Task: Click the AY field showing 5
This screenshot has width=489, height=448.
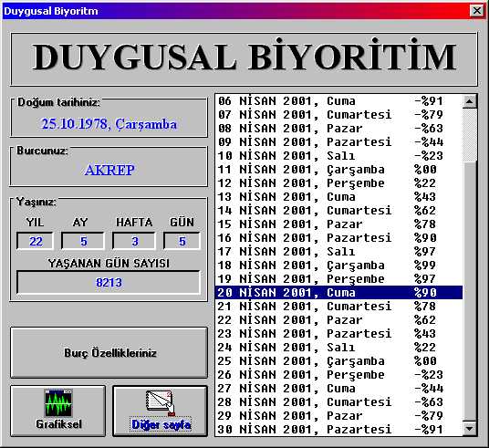Action: pyautogui.click(x=83, y=241)
